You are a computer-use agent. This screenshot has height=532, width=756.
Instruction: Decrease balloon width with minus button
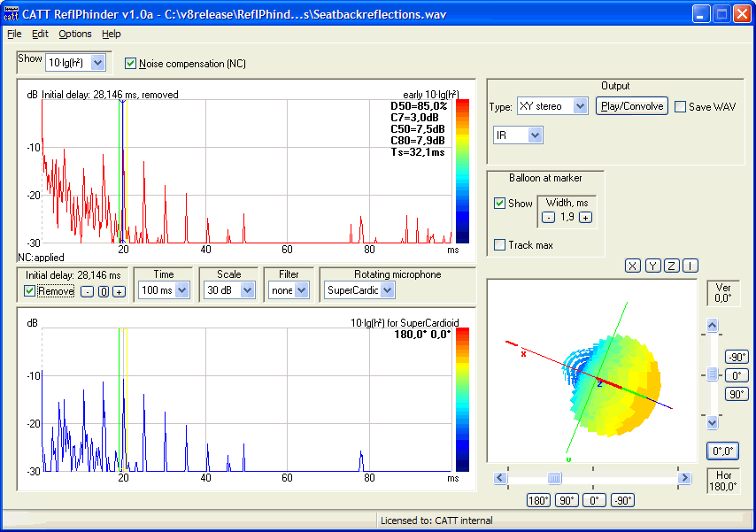(548, 218)
